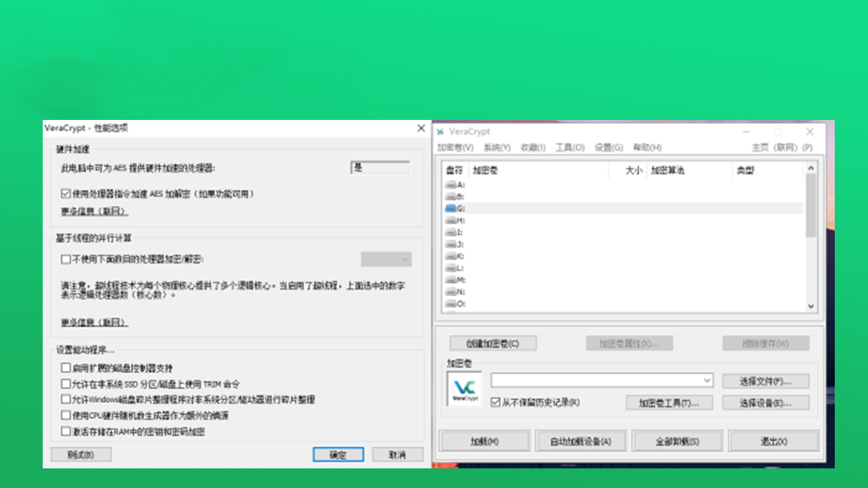Click the 加密算法 column header
The width and height of the screenshot is (868, 488).
(x=690, y=170)
